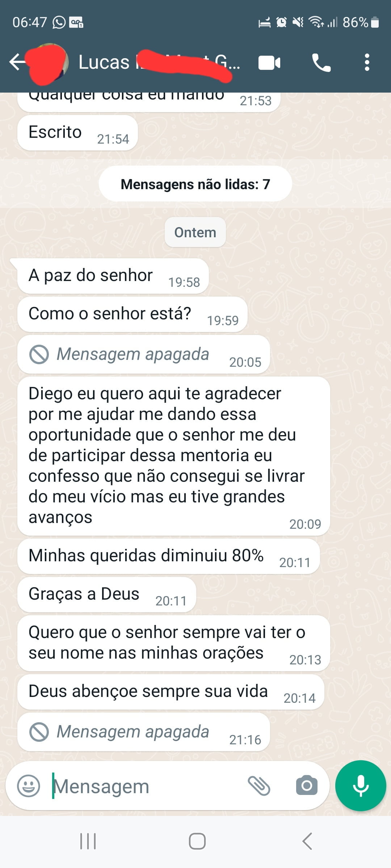Viewport: 391px width, 868px height.
Task: Open the camera from message bar
Action: [306, 786]
